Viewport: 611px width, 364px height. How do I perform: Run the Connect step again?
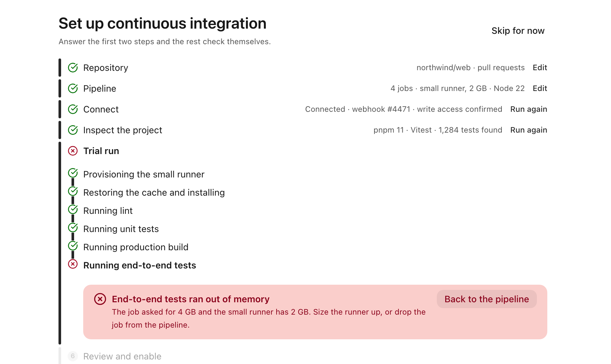pos(528,109)
